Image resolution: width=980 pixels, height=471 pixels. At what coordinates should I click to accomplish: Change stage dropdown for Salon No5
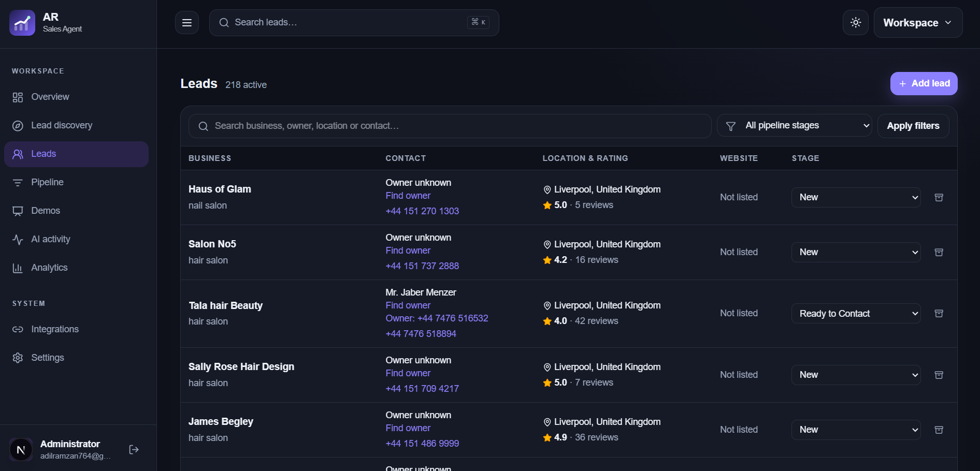(x=856, y=253)
